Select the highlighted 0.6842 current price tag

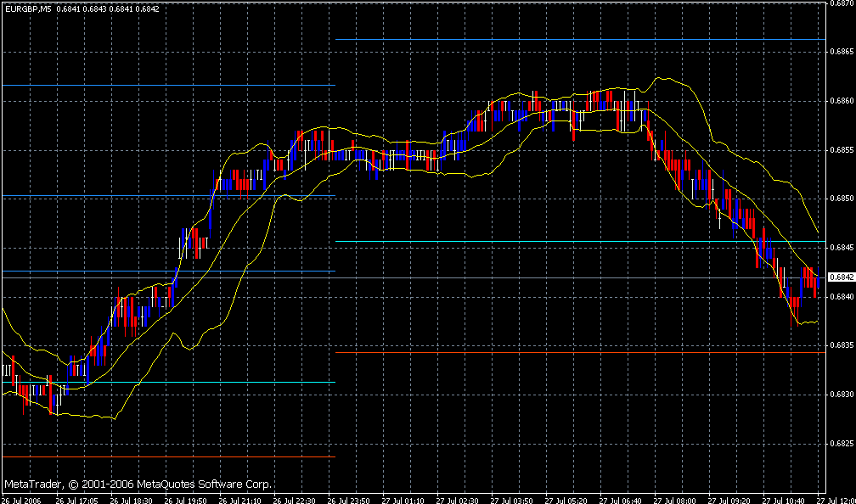pos(842,277)
